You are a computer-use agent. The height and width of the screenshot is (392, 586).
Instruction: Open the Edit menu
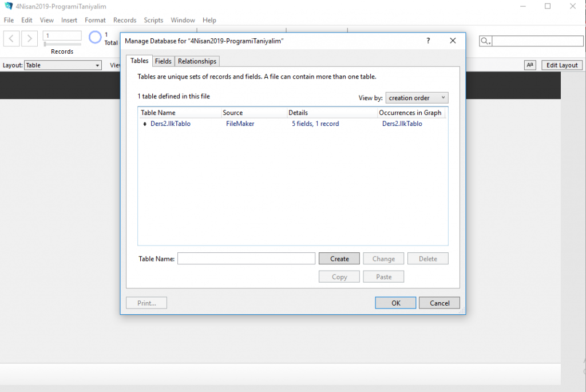(x=26, y=20)
